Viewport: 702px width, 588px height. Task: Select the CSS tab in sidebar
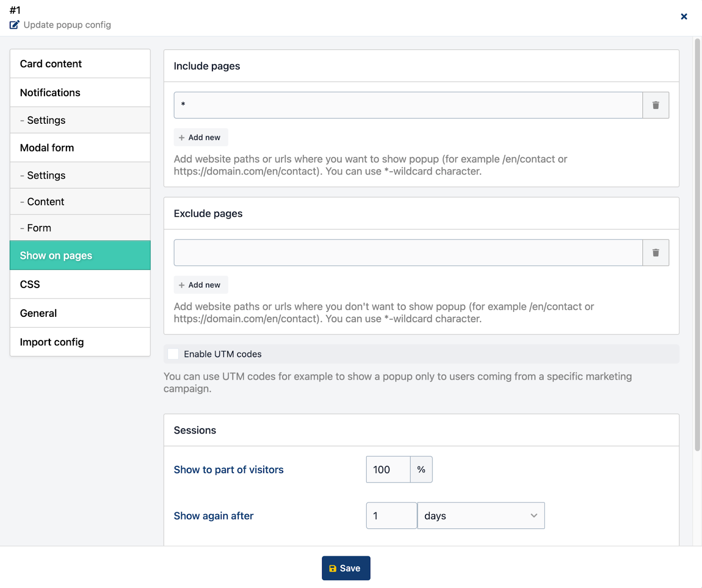point(80,284)
